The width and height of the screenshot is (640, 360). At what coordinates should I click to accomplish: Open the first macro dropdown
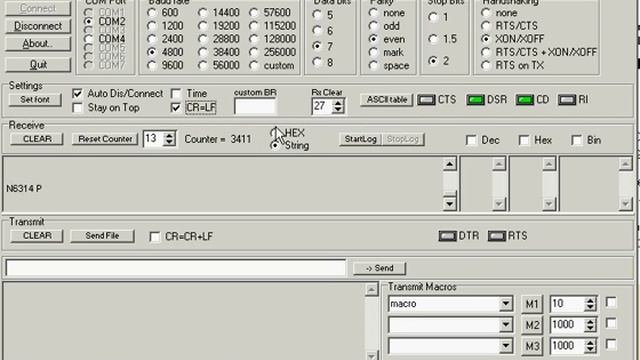coord(506,304)
